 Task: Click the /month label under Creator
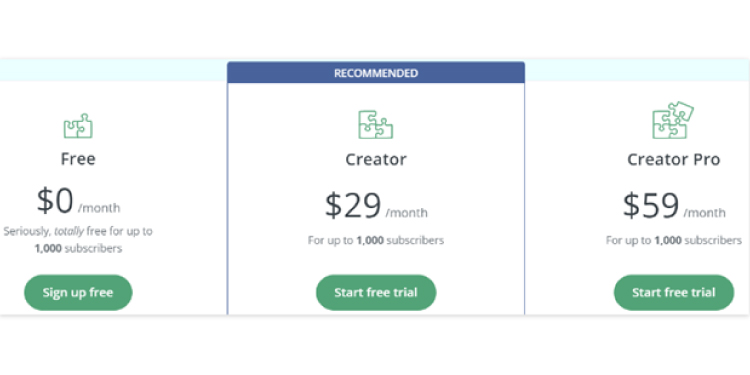(407, 212)
